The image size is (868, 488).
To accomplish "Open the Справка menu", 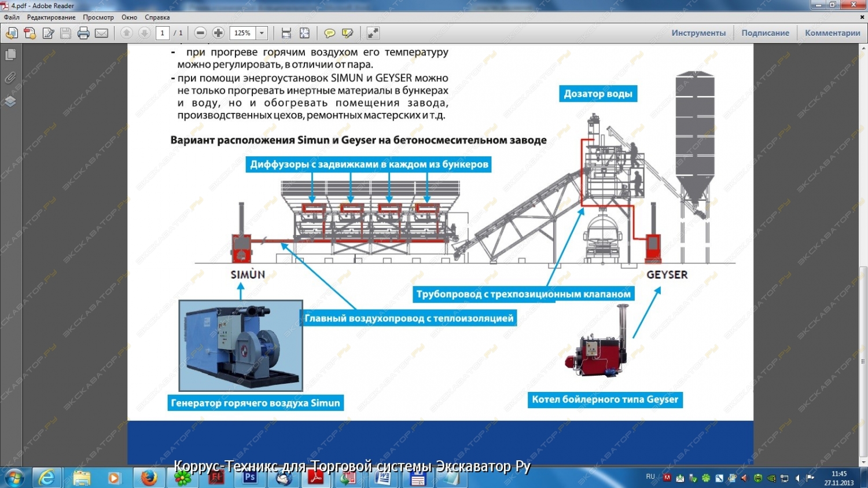I will click(157, 17).
